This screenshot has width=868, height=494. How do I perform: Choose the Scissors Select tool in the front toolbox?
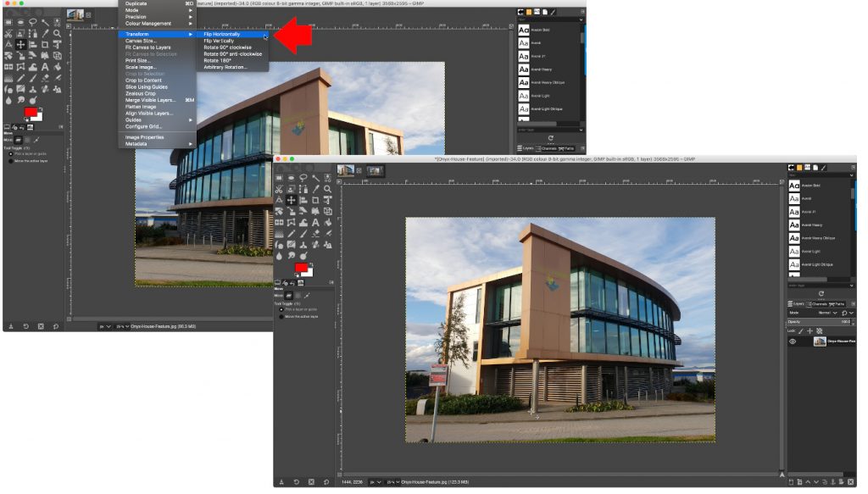click(x=279, y=189)
